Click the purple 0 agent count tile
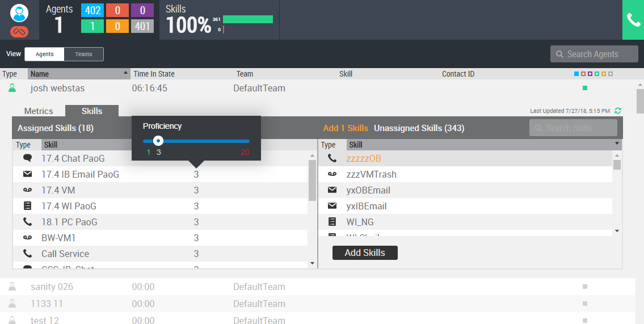 (x=142, y=10)
